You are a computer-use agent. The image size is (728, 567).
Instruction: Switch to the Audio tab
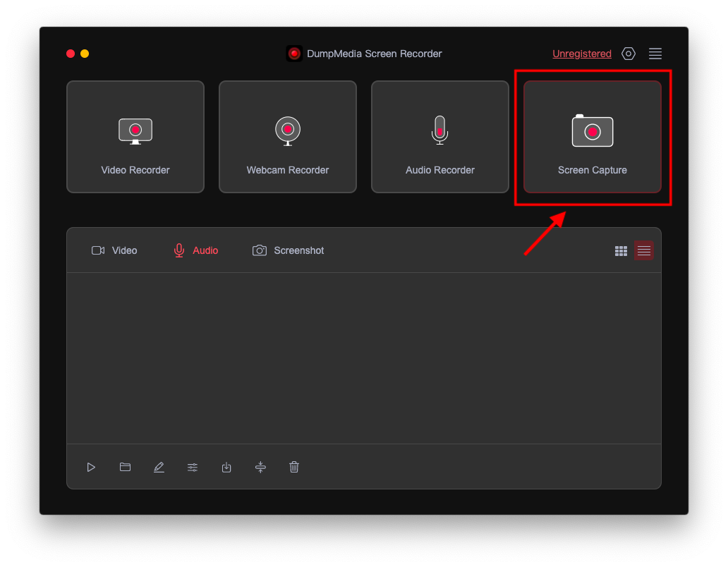tap(195, 250)
